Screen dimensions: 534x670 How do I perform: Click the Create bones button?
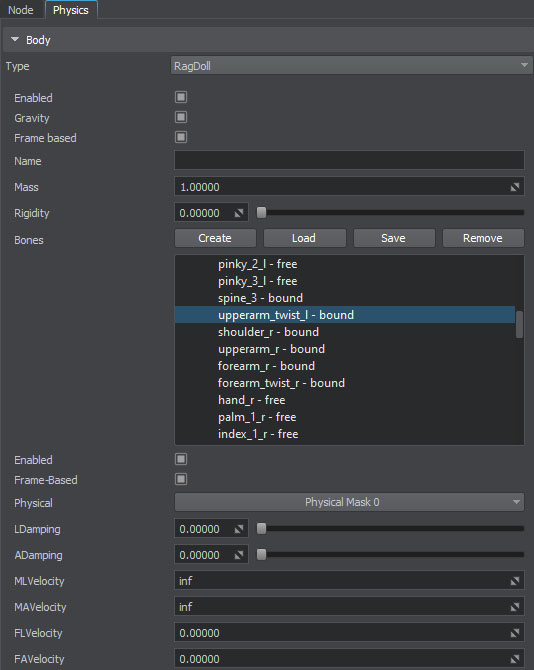215,238
